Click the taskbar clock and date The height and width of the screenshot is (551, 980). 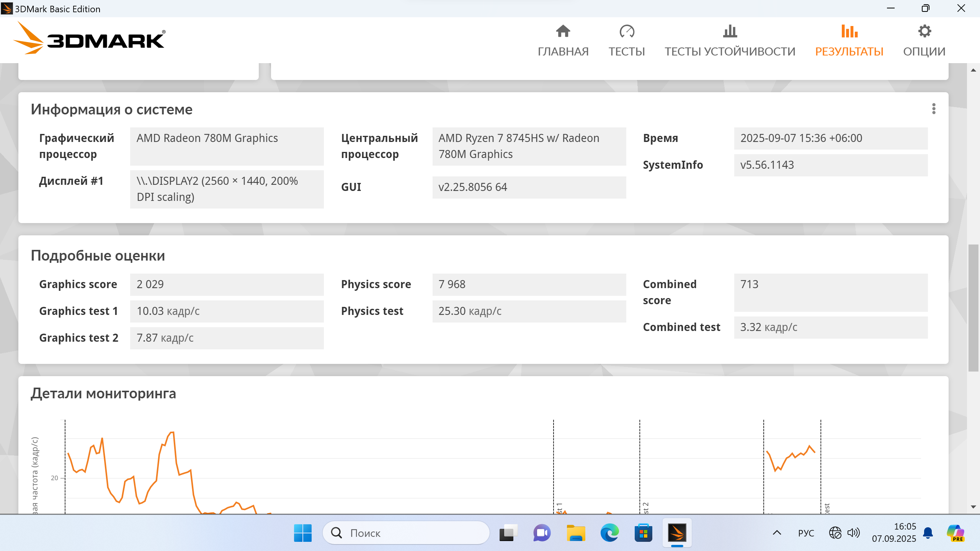(x=894, y=533)
